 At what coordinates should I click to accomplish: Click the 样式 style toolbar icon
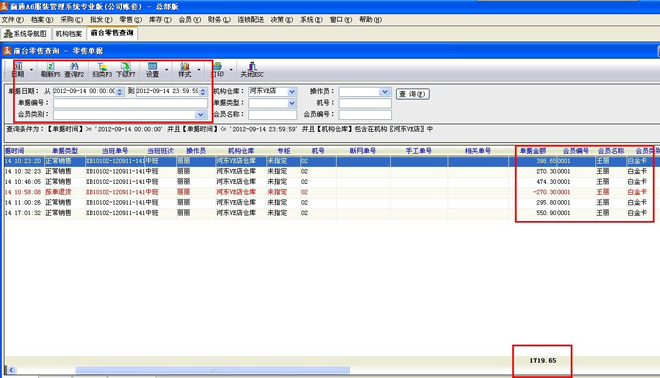184,66
